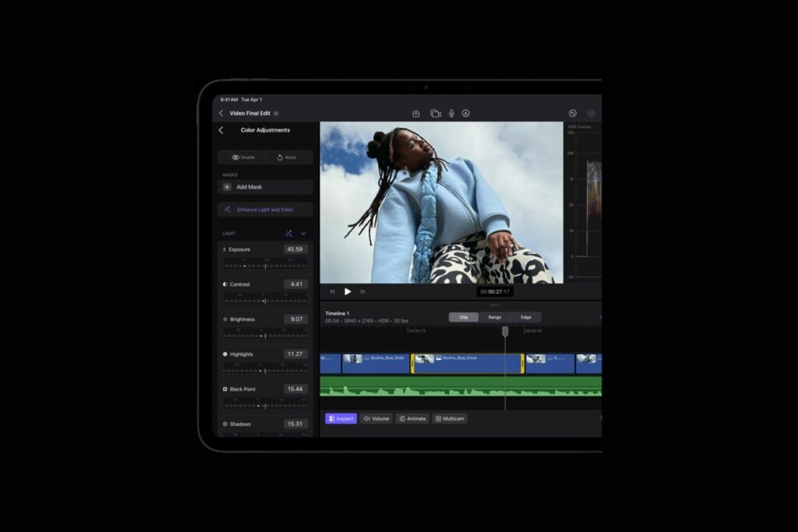The image size is (798, 532).
Task: Open the camera capture icon
Action: (x=436, y=114)
